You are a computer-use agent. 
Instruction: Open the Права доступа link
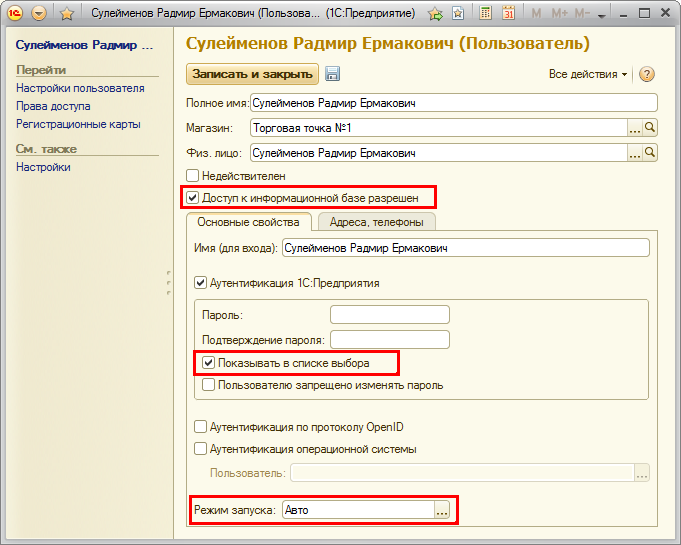(x=53, y=106)
